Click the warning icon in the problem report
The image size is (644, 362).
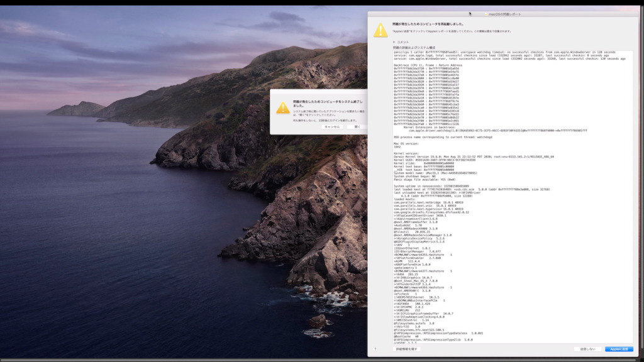pos(380,30)
